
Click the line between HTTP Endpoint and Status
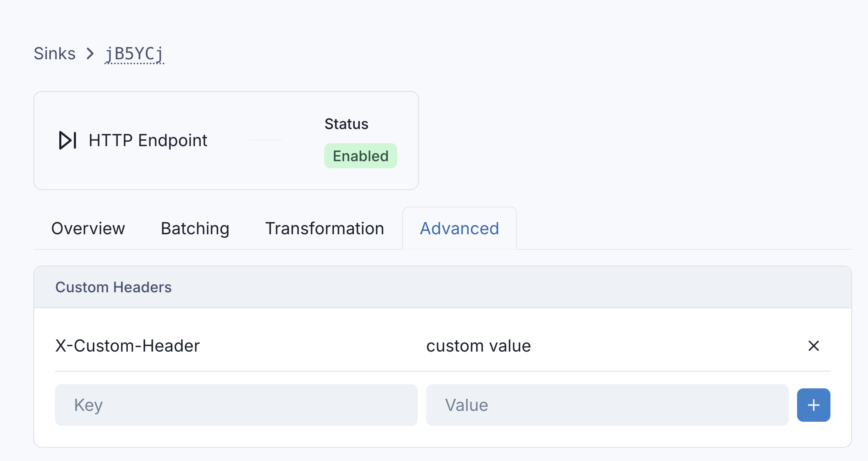[265, 140]
